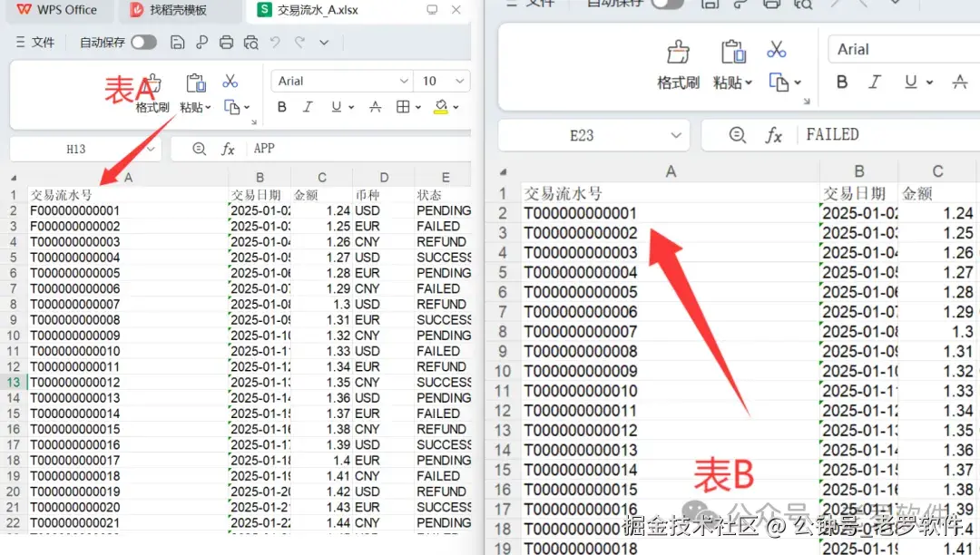Toggle Strikethrough in the left window
The image size is (980, 555).
375,107
